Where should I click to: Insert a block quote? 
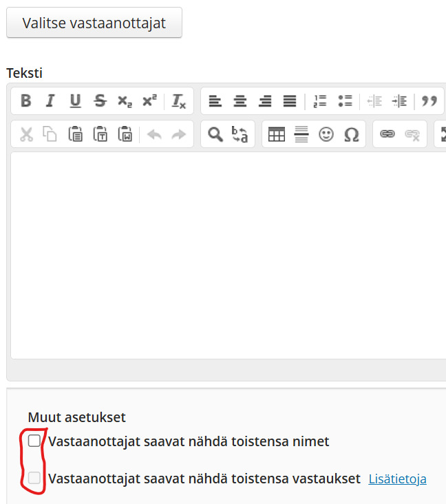tap(429, 101)
